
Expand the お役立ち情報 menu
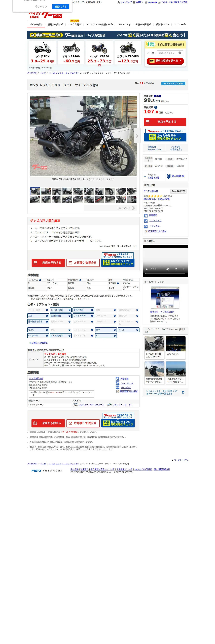[x=143, y=25]
